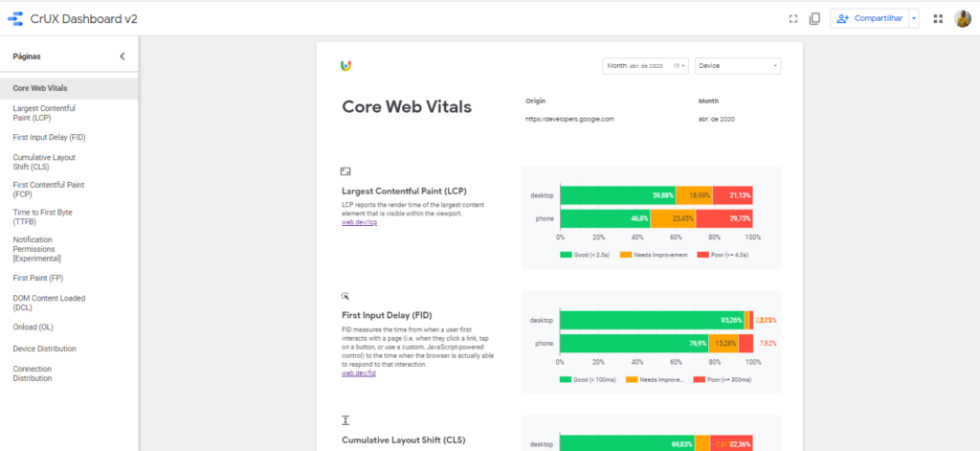
Task: Click the Good (< 2.5s) legend swatch
Action: (x=567, y=256)
